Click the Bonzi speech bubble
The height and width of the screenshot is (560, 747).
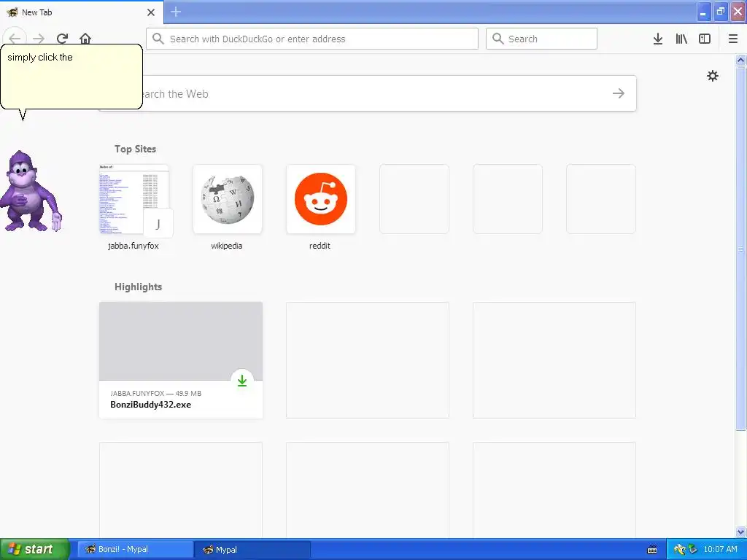pos(71,77)
